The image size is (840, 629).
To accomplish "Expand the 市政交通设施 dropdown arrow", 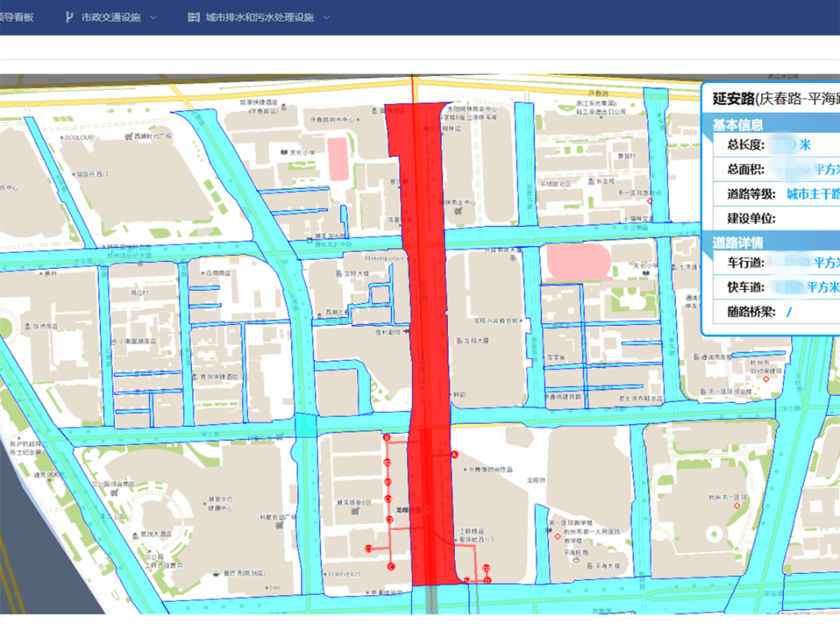I will click(153, 17).
